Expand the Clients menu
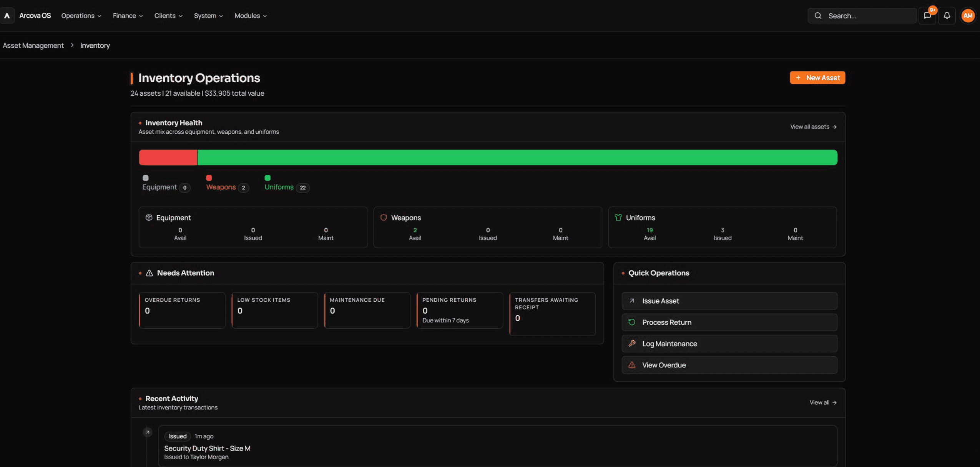The width and height of the screenshot is (980, 467). point(168,16)
